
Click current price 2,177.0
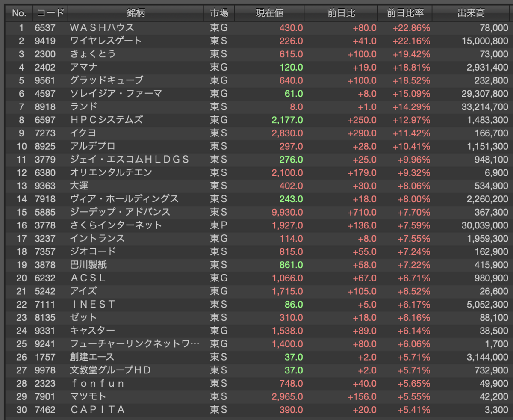(x=287, y=120)
